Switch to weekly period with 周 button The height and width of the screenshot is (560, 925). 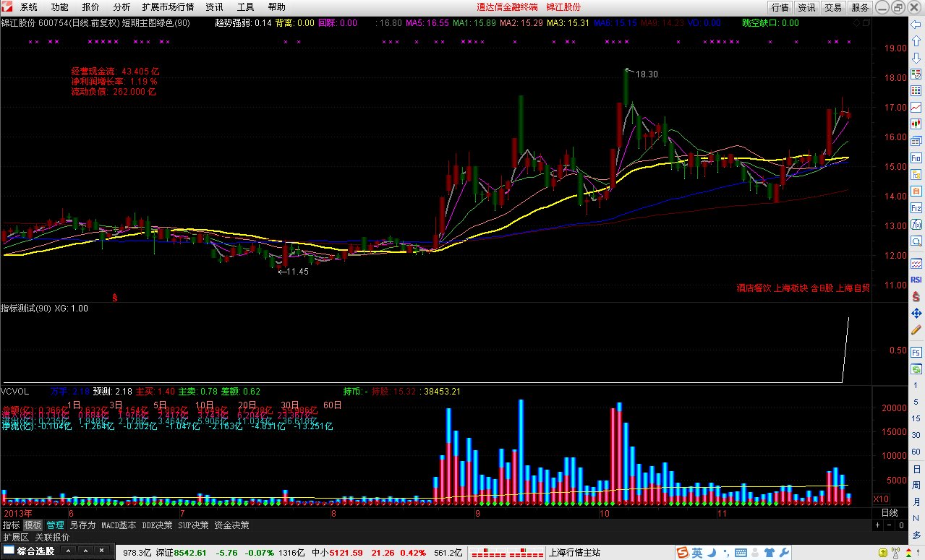pos(916,486)
